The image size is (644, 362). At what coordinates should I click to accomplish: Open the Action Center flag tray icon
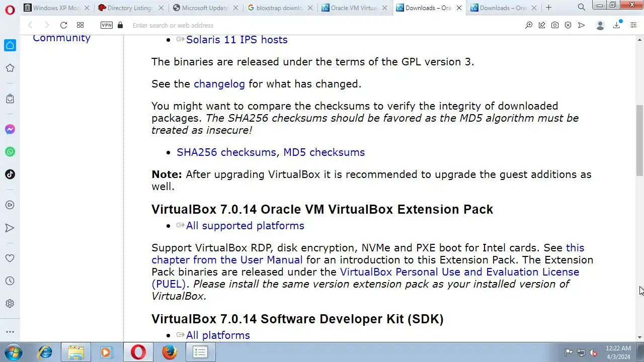569,352
